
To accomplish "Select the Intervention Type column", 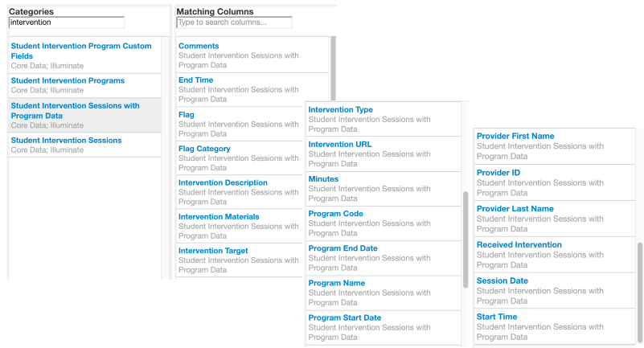I will coord(340,109).
